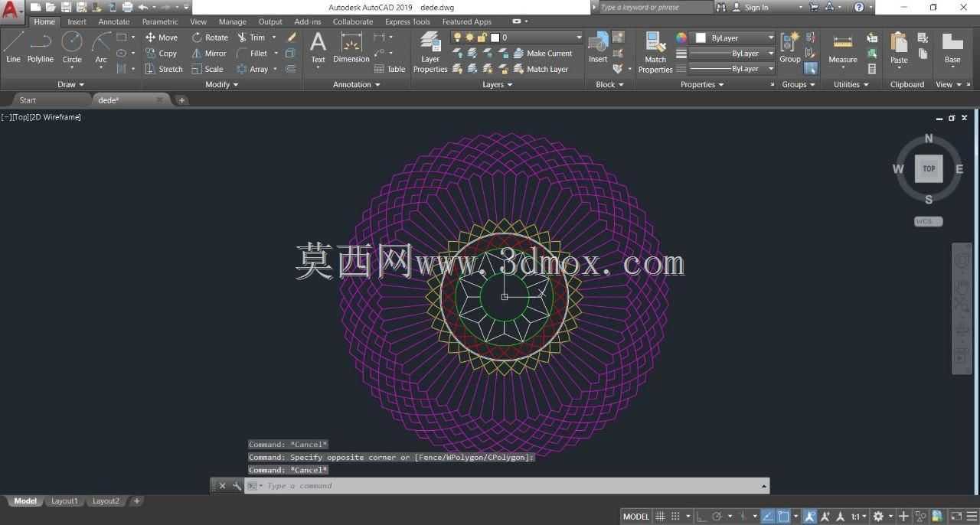The height and width of the screenshot is (525, 980).
Task: Activate the Copy command
Action: click(162, 53)
